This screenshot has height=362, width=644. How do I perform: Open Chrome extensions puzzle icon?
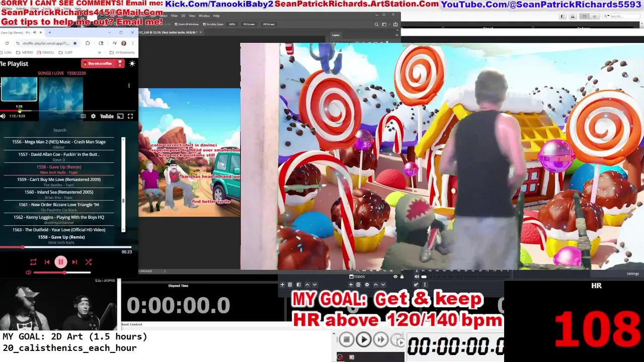(88, 43)
